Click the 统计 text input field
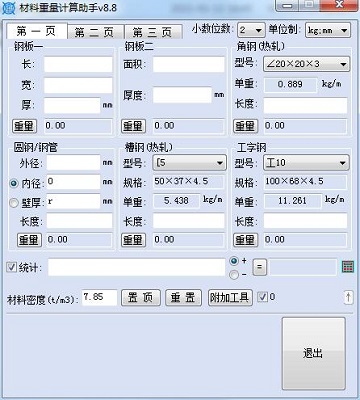360x400 pixels. click(137, 267)
